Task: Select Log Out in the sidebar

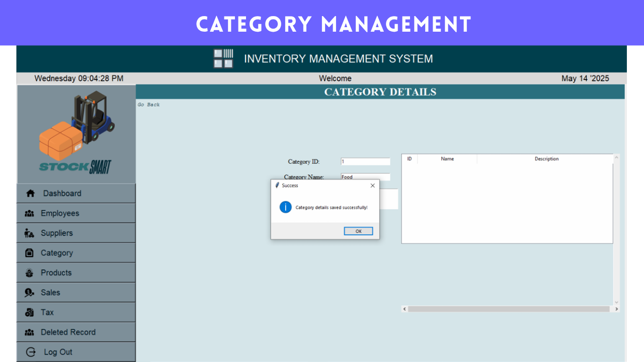Action: 76,352
